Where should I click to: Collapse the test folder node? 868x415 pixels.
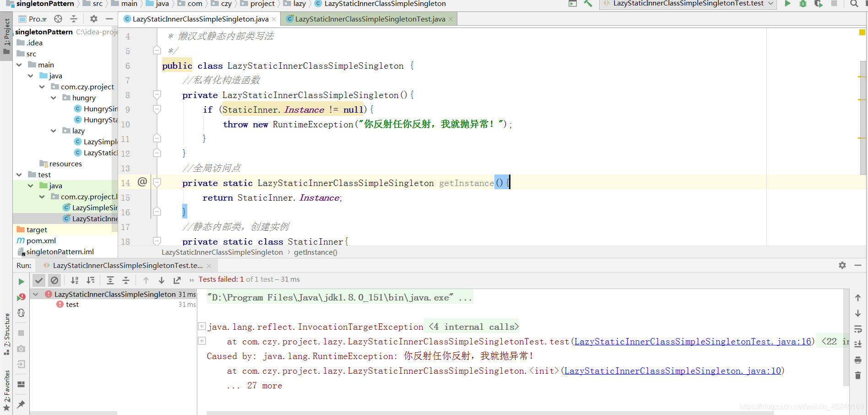tap(19, 175)
